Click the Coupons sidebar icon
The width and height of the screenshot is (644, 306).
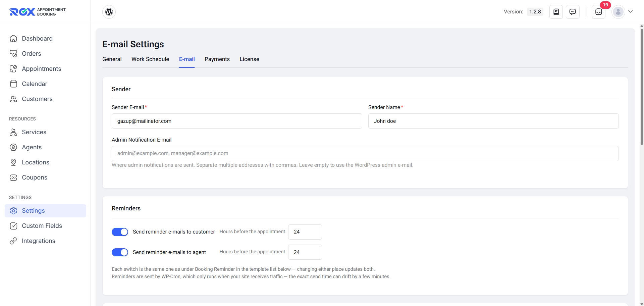pyautogui.click(x=13, y=177)
